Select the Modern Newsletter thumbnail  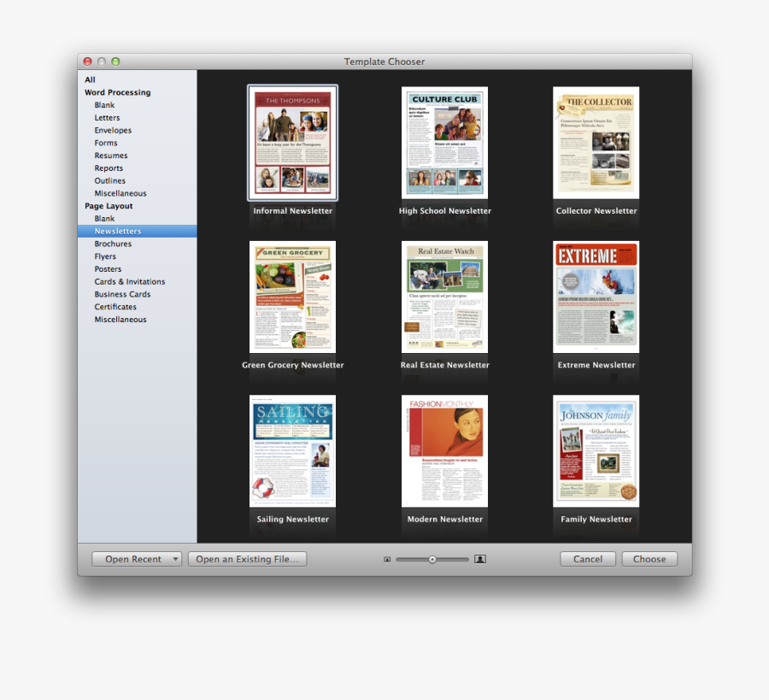445,450
